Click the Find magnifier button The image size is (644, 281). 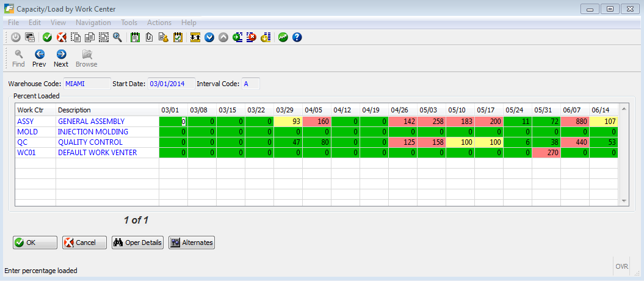tap(18, 58)
